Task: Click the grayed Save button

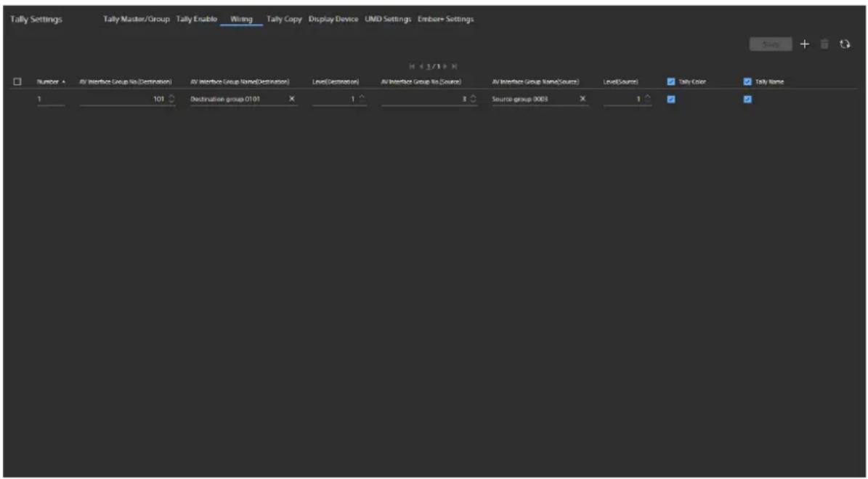Action: 771,44
